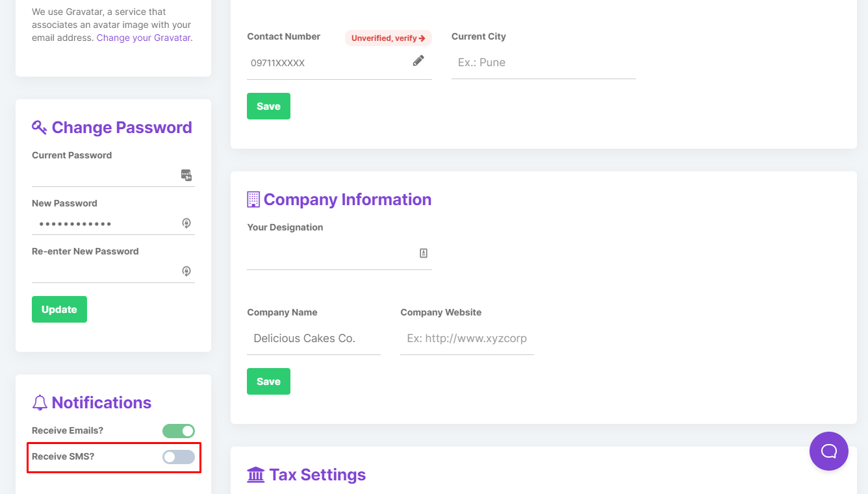Open the purple chat support bubble
Screen dimensions: 868x494
pyautogui.click(x=829, y=451)
